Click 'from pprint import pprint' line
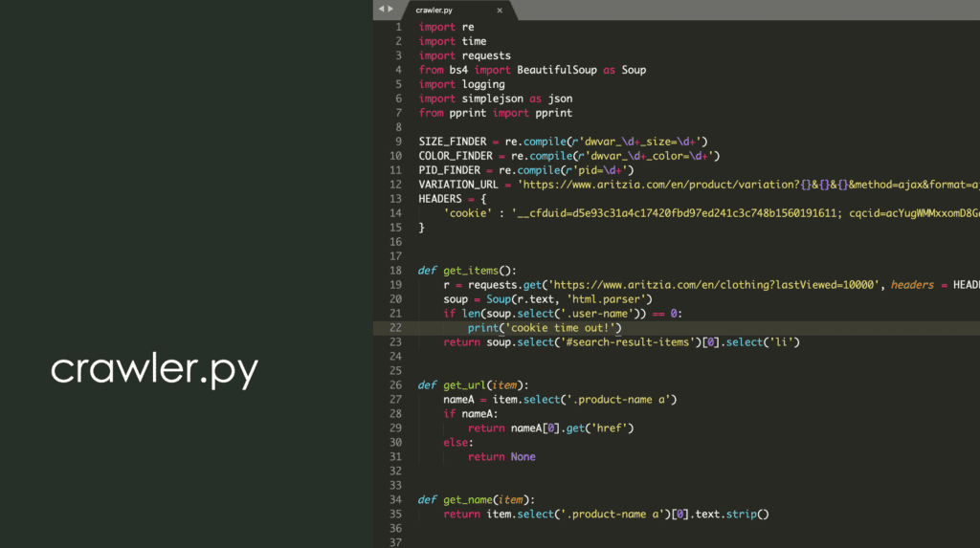Image resolution: width=980 pixels, height=548 pixels. [x=496, y=113]
